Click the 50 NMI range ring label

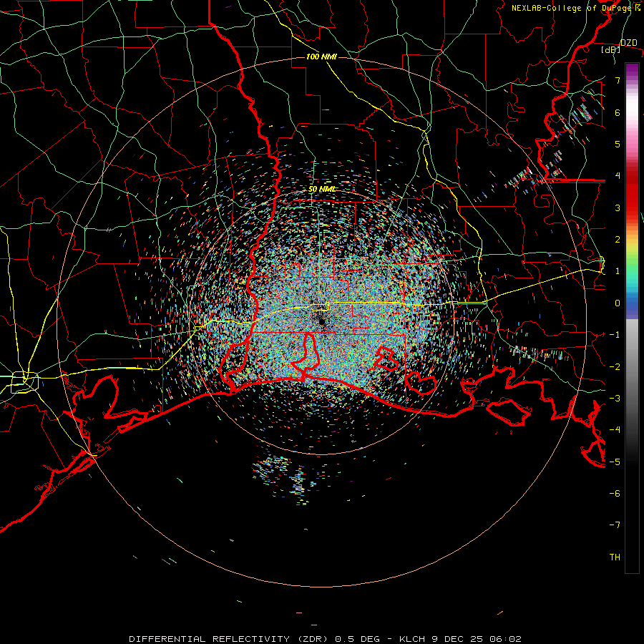tap(322, 189)
